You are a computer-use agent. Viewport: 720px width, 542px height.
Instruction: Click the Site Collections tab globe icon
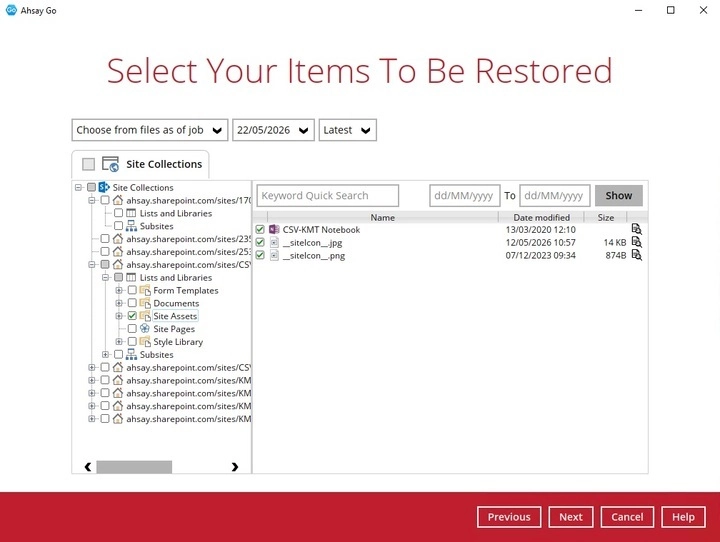(110, 164)
